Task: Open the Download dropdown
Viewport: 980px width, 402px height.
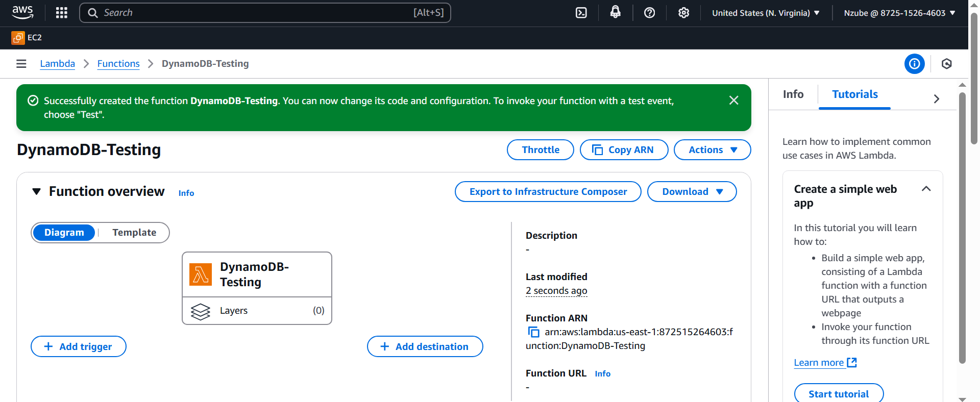Action: click(x=692, y=192)
